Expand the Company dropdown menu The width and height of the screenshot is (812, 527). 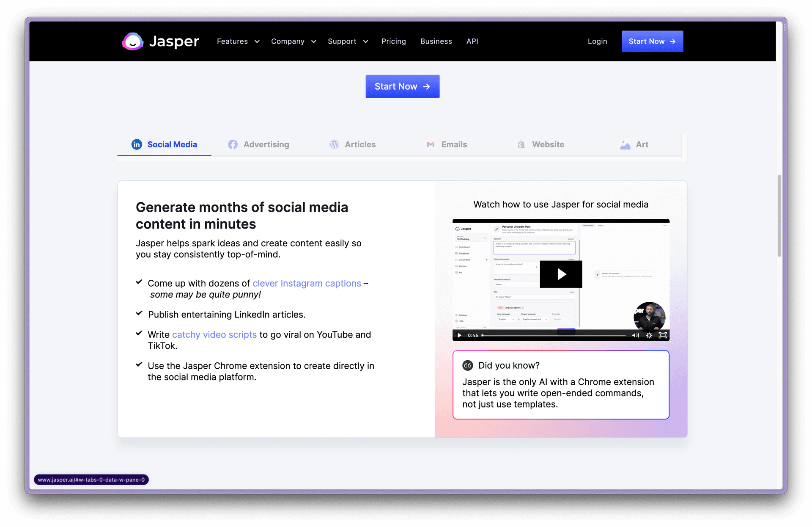click(294, 41)
